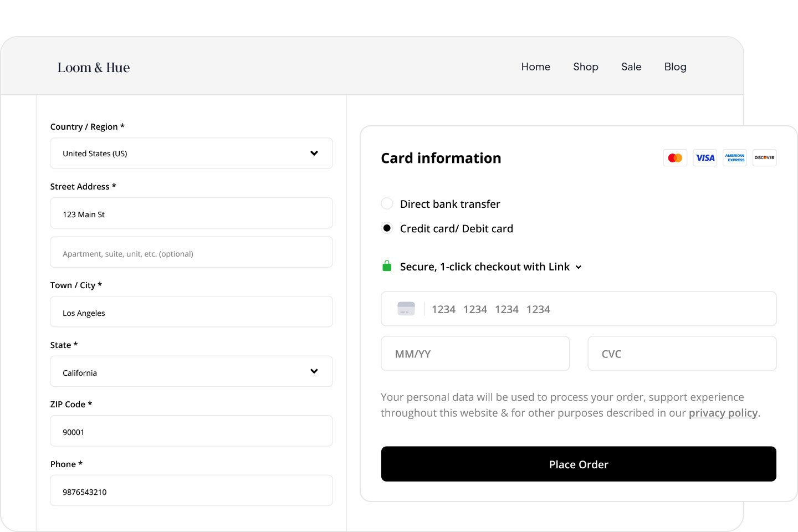Select the Credit card/ Debit card option
Image resolution: width=798 pixels, height=532 pixels.
[387, 228]
